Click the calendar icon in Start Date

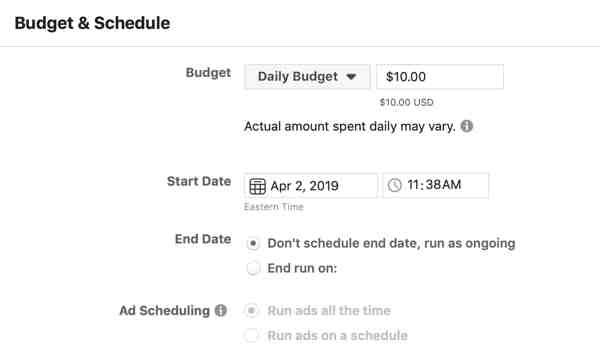(258, 186)
